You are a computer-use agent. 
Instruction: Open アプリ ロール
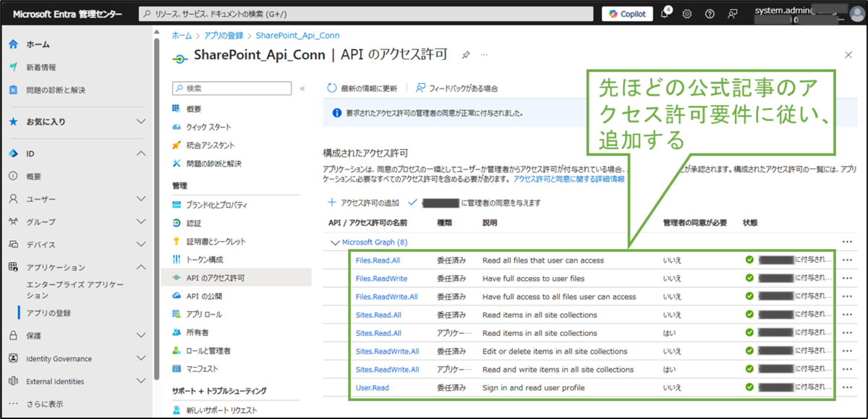coord(204,314)
